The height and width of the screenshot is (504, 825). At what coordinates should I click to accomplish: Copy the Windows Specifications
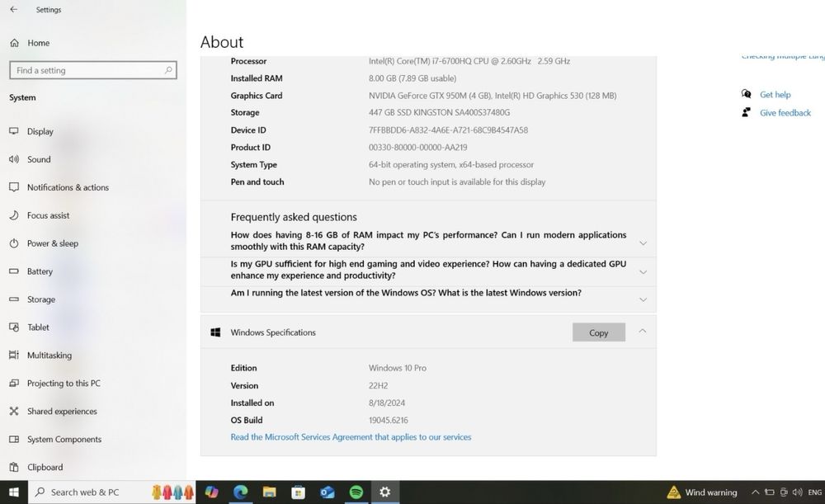coord(599,332)
